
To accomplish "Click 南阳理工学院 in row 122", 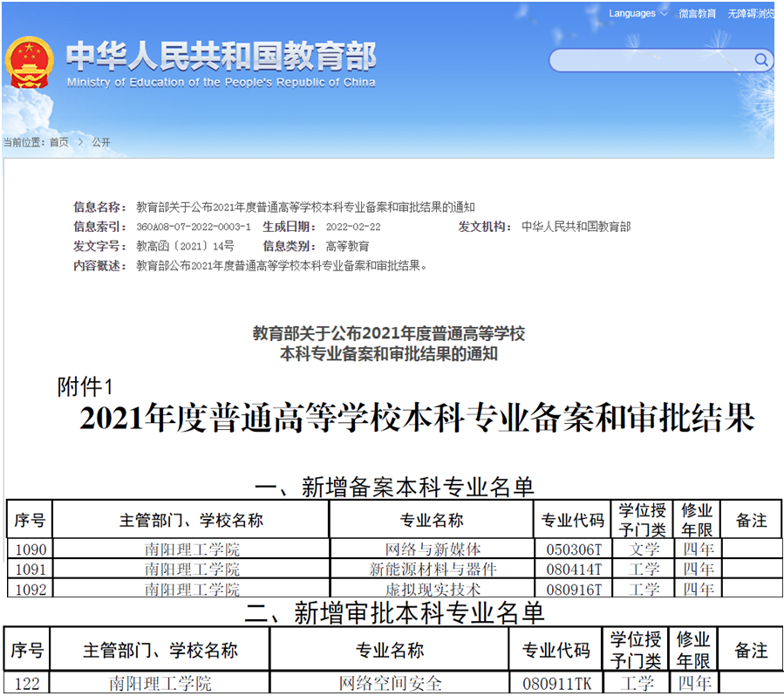I will point(160,683).
